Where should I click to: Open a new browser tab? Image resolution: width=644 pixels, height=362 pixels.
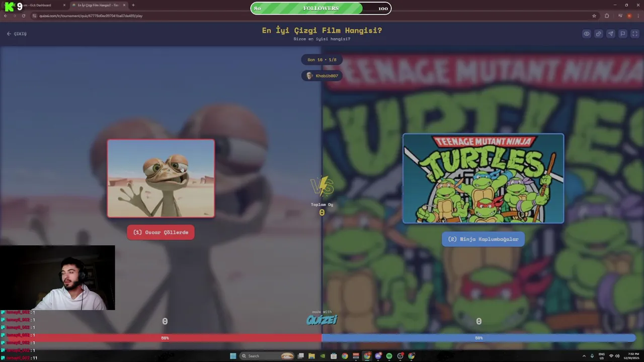click(x=133, y=5)
